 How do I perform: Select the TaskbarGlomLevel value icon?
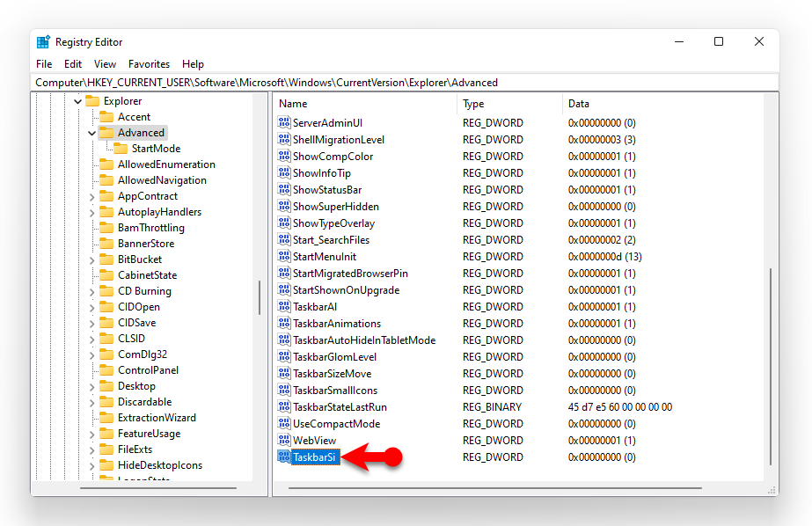tap(284, 357)
